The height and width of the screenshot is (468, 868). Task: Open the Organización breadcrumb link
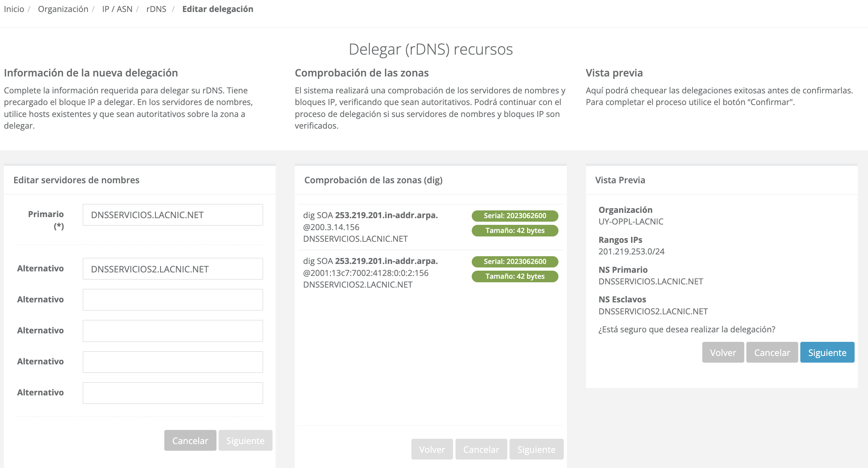[63, 9]
